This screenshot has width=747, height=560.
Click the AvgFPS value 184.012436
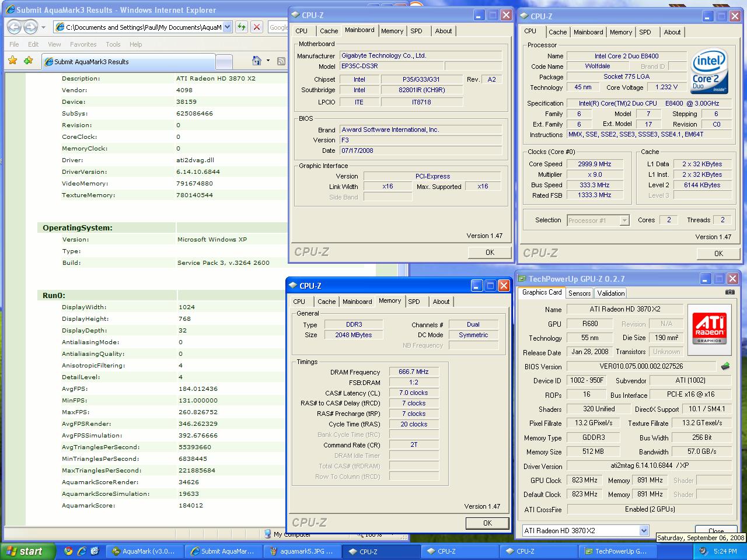[x=198, y=388]
